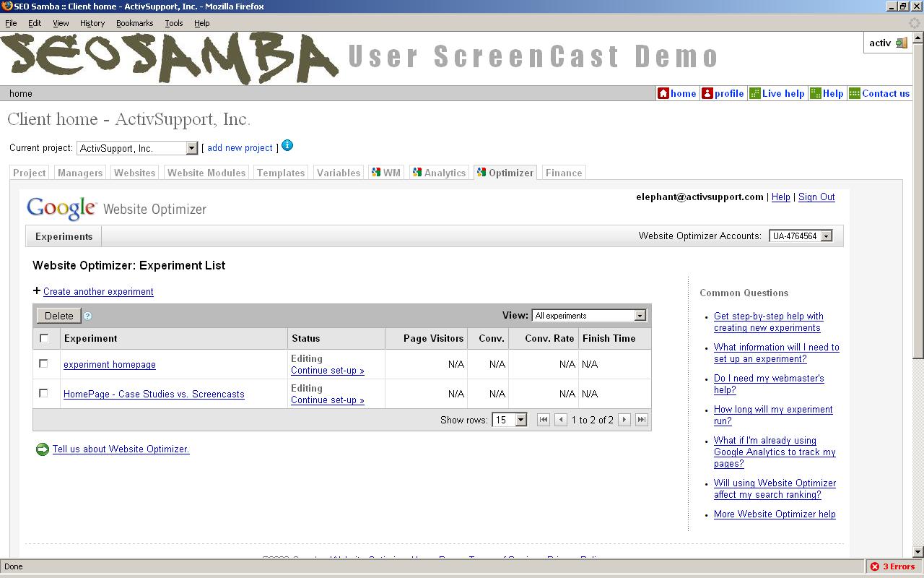Click the red error icon in status bar
Screen dimensions: 924x578
(x=875, y=566)
